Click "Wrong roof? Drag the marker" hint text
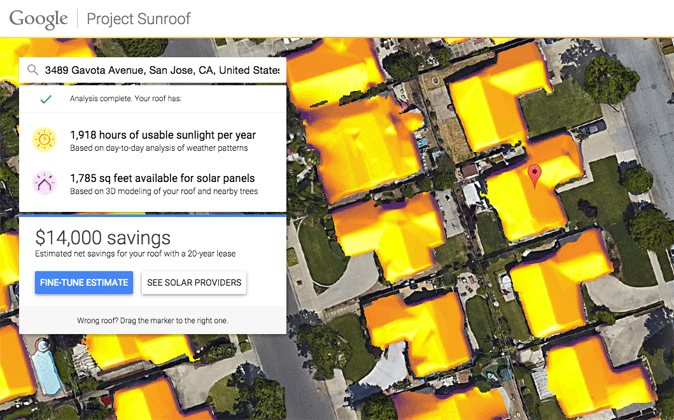Viewport: 674px width, 420px height. 153,320
